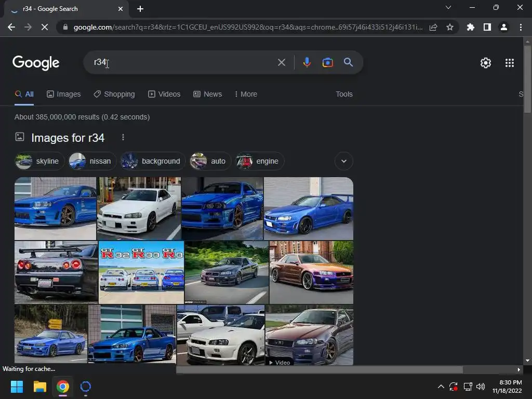Go to the Google homepage logo
The width and height of the screenshot is (532, 399).
(36, 63)
